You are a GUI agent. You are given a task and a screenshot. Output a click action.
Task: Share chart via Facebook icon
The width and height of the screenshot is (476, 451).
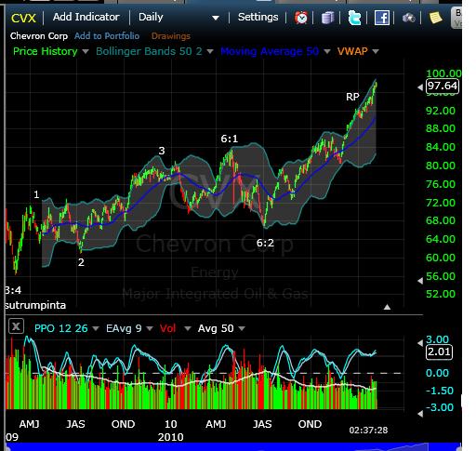point(381,18)
